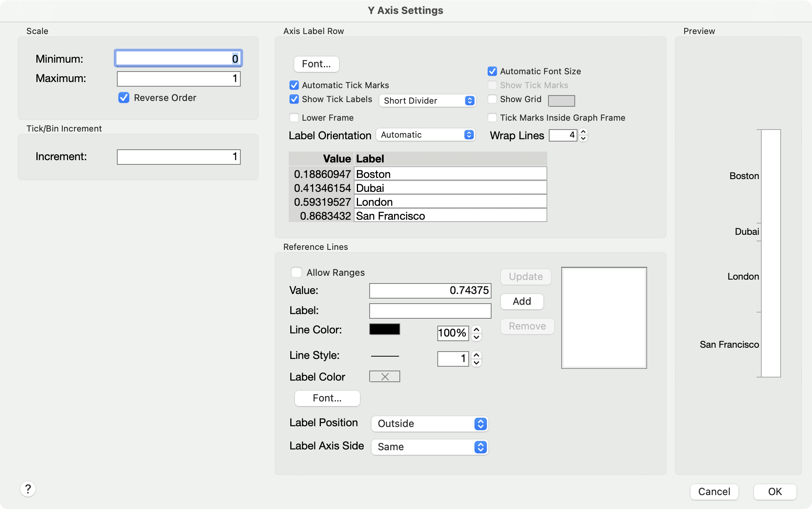
Task: Increase line style width stepper up arrow
Action: 476,355
